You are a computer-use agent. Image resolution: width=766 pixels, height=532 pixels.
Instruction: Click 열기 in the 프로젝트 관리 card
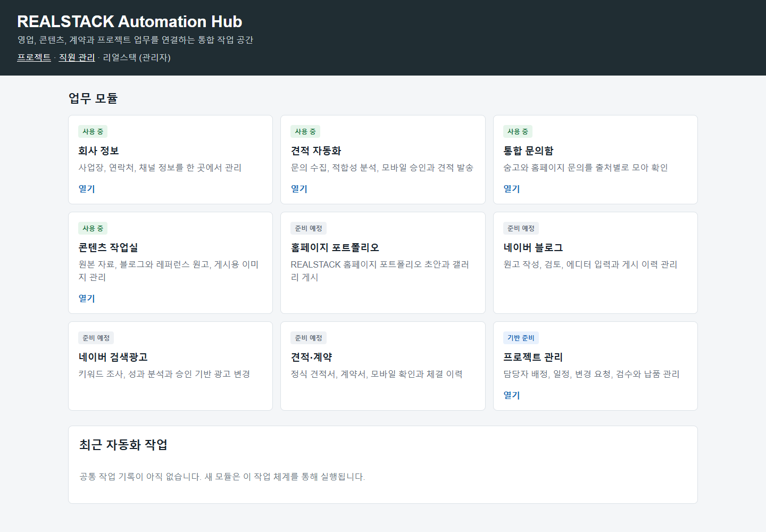pos(512,395)
